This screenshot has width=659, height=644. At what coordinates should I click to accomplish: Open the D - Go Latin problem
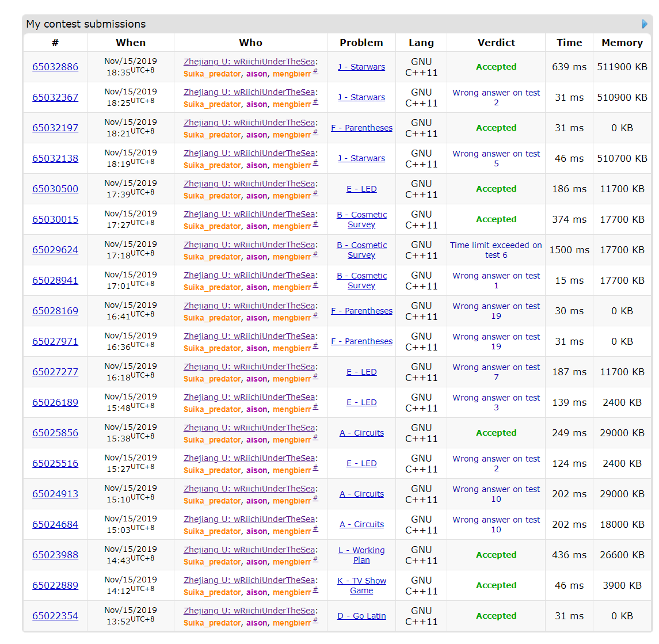tap(361, 616)
